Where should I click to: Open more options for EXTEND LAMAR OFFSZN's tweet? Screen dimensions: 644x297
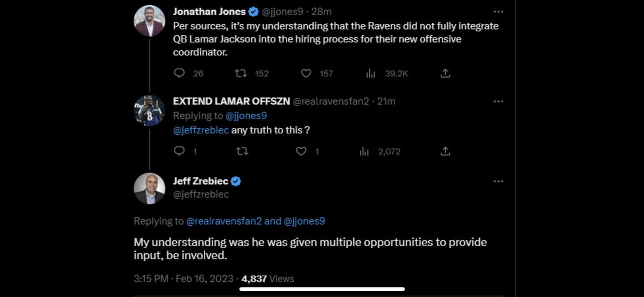[498, 101]
